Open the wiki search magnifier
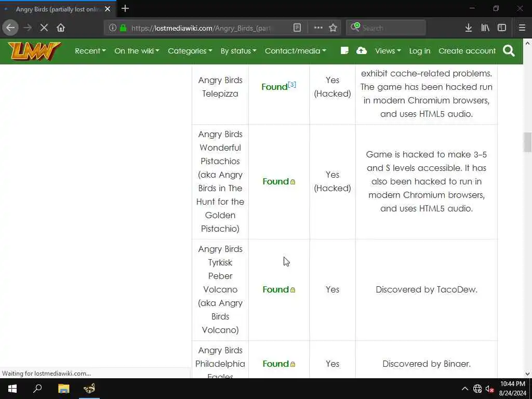The width and height of the screenshot is (532, 399). [x=509, y=51]
